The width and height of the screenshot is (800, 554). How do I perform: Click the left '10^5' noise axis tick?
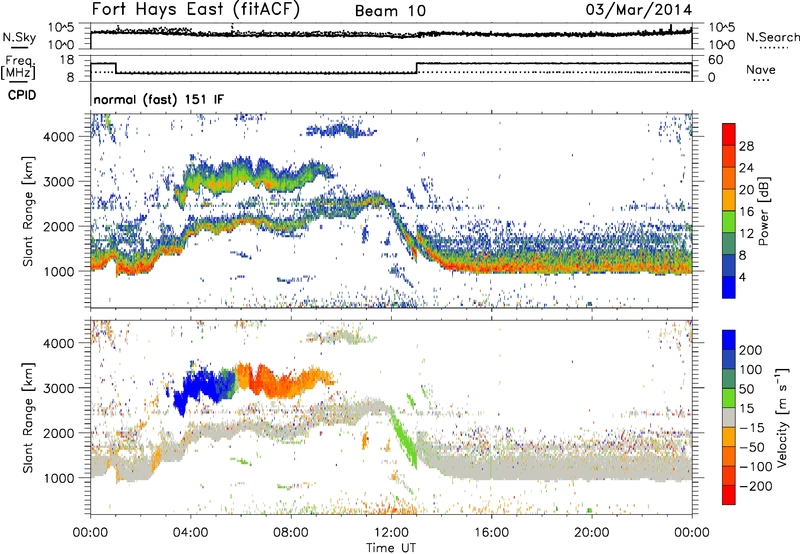point(61,28)
